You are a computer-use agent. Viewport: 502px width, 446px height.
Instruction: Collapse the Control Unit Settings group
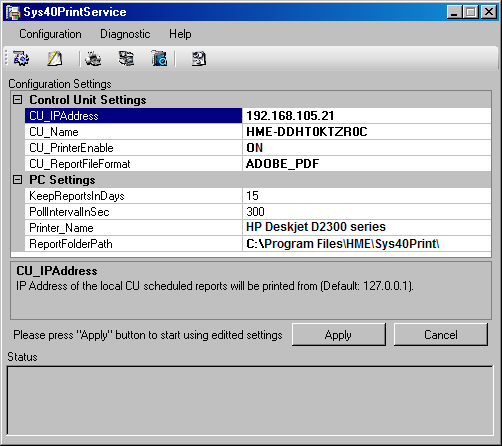(x=17, y=100)
